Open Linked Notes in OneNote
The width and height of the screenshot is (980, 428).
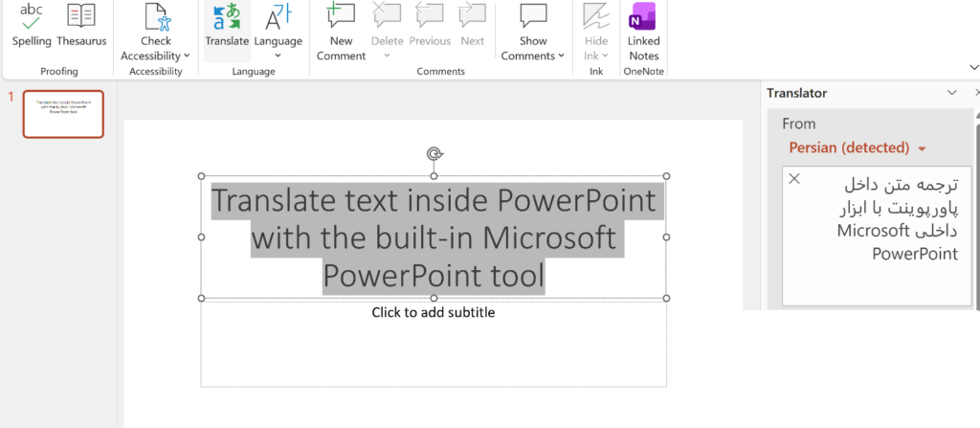[644, 32]
